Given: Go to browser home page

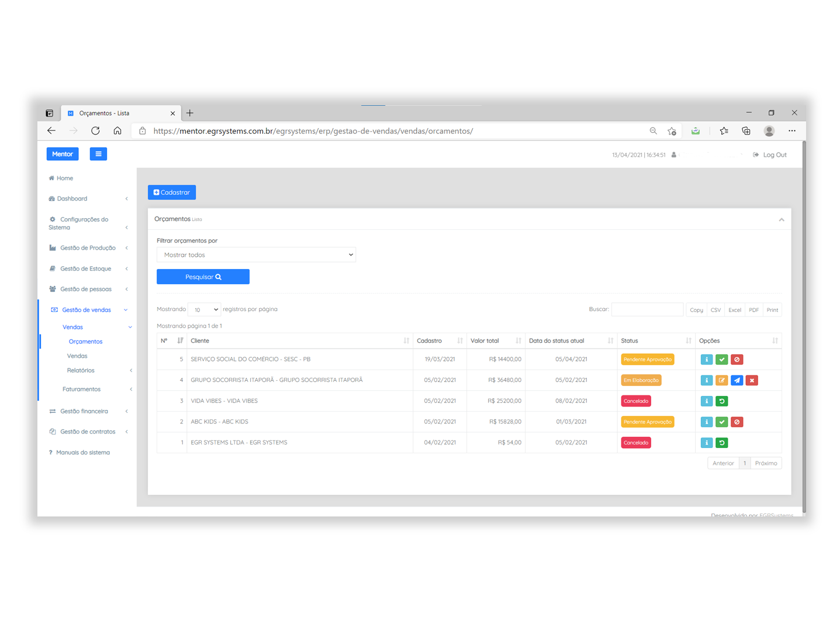Looking at the screenshot, I should click(117, 130).
